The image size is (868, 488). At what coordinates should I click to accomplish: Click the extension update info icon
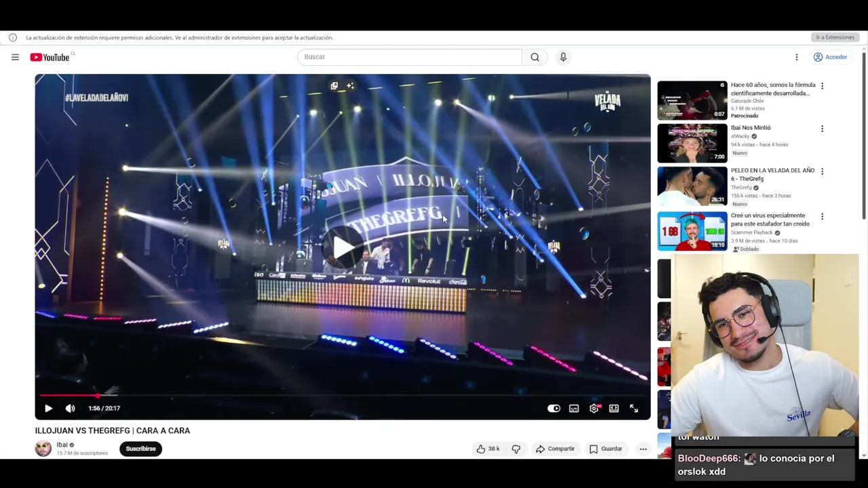(x=12, y=37)
